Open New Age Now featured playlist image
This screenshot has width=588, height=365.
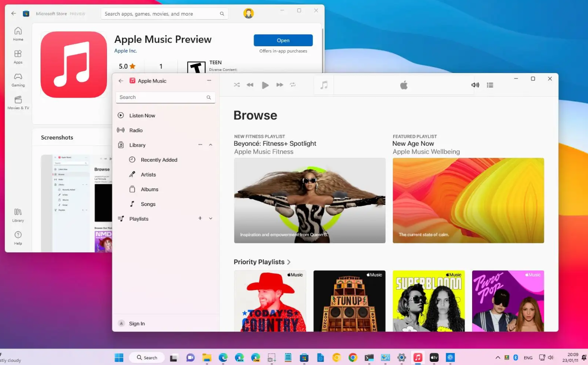click(x=469, y=201)
